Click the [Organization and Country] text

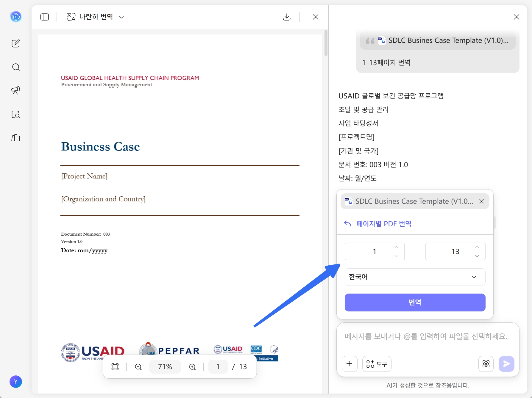(103, 199)
